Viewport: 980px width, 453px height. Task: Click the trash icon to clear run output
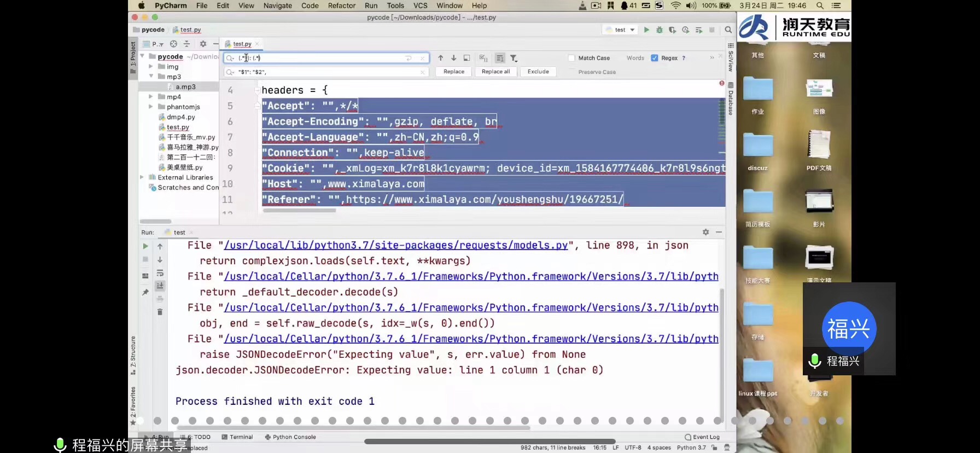160,312
